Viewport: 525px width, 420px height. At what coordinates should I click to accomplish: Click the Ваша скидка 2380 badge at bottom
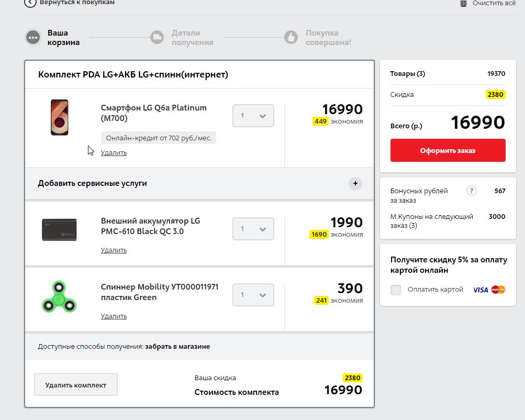[353, 378]
